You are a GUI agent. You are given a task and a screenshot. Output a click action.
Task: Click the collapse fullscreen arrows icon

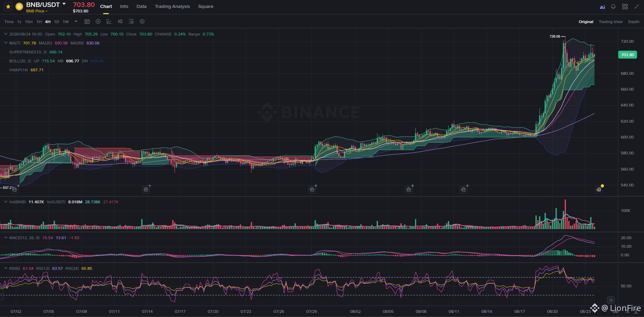pos(636,7)
